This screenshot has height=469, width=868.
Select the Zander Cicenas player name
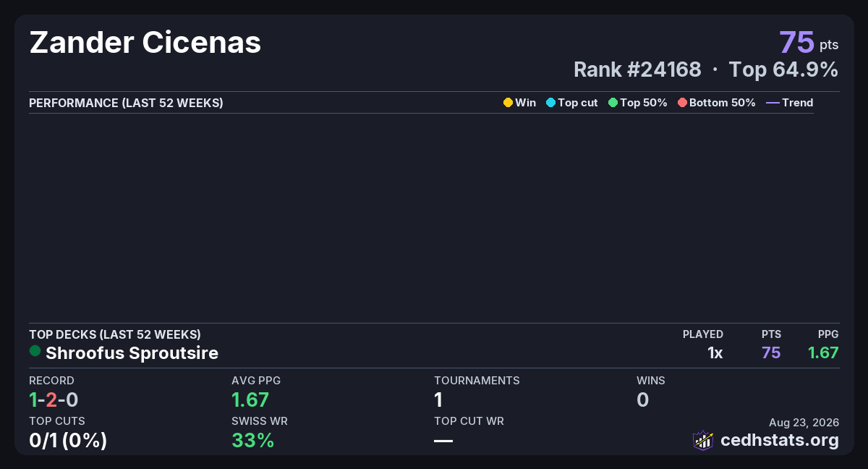pyautogui.click(x=145, y=43)
